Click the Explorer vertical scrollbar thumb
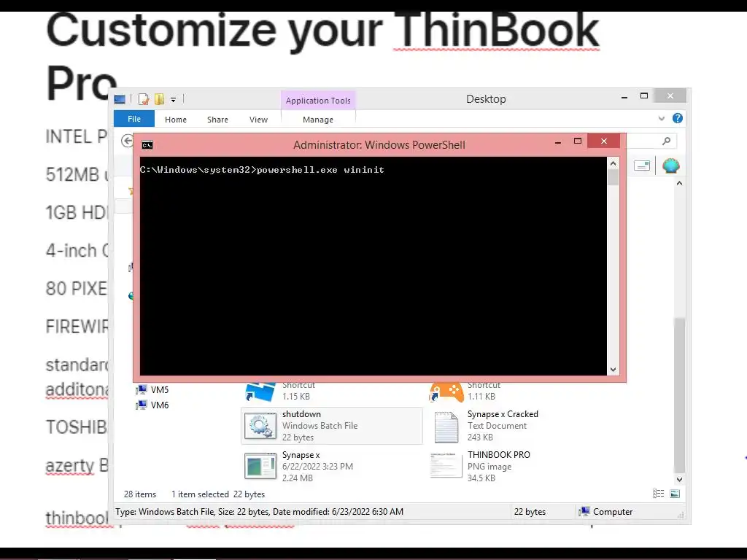This screenshot has width=747, height=560. point(679,395)
